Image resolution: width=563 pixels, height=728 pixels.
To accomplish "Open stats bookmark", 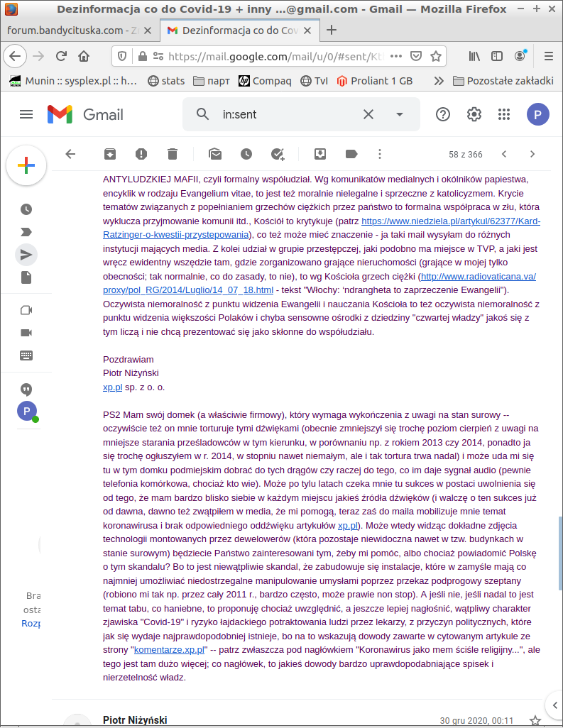I will point(166,81).
